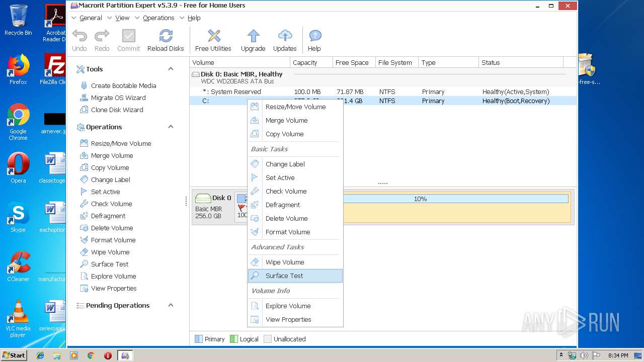Click the Upgrade toolbar icon
This screenshot has height=362, width=644.
coord(253,40)
